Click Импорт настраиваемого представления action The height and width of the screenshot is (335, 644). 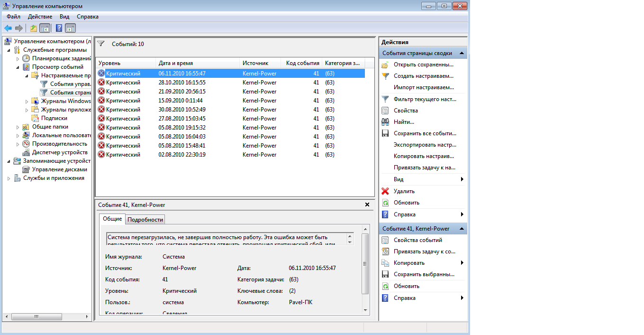[x=424, y=87]
